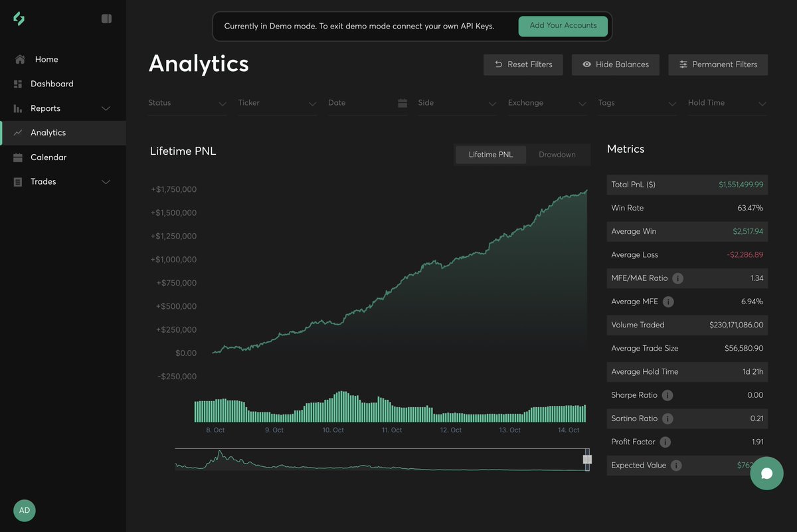
Task: Click the Analytics trend line icon
Action: tap(17, 133)
